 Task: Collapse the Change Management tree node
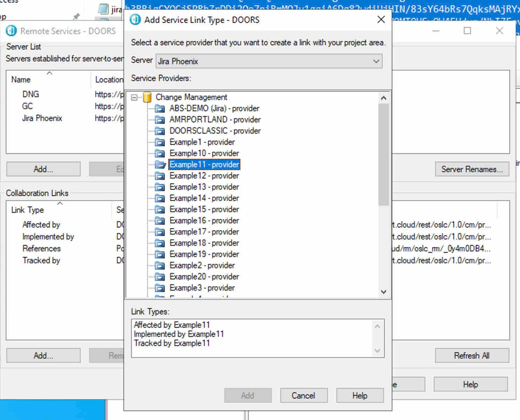click(134, 97)
